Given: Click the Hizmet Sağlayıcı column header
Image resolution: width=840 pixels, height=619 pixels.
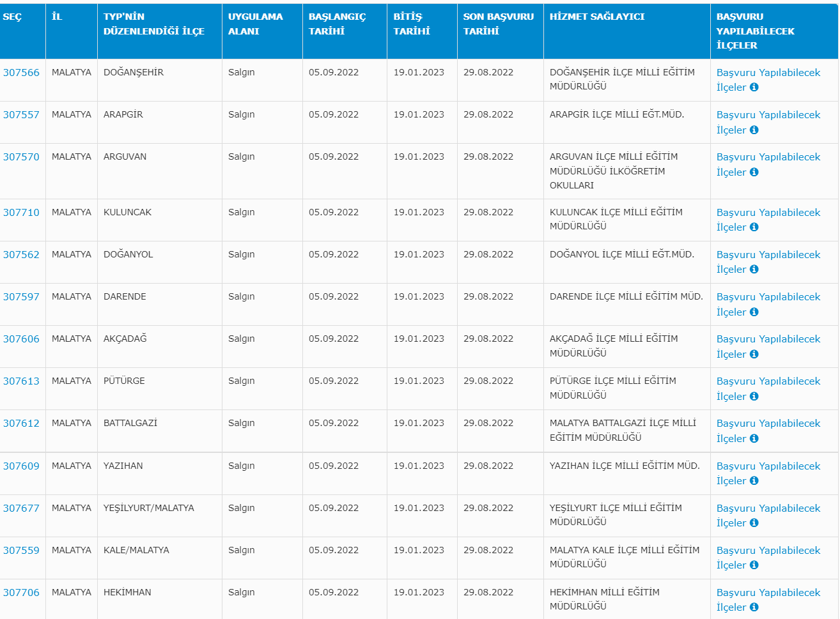Looking at the screenshot, I should (596, 17).
